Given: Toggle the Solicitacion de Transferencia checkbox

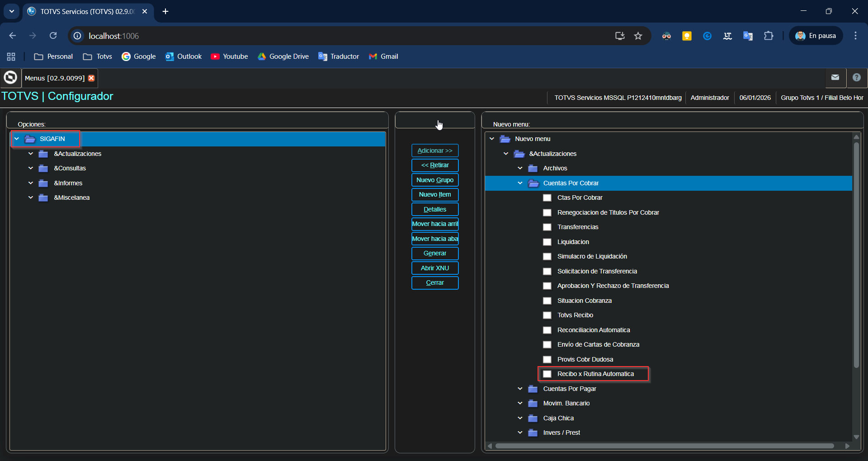Looking at the screenshot, I should 547,271.
